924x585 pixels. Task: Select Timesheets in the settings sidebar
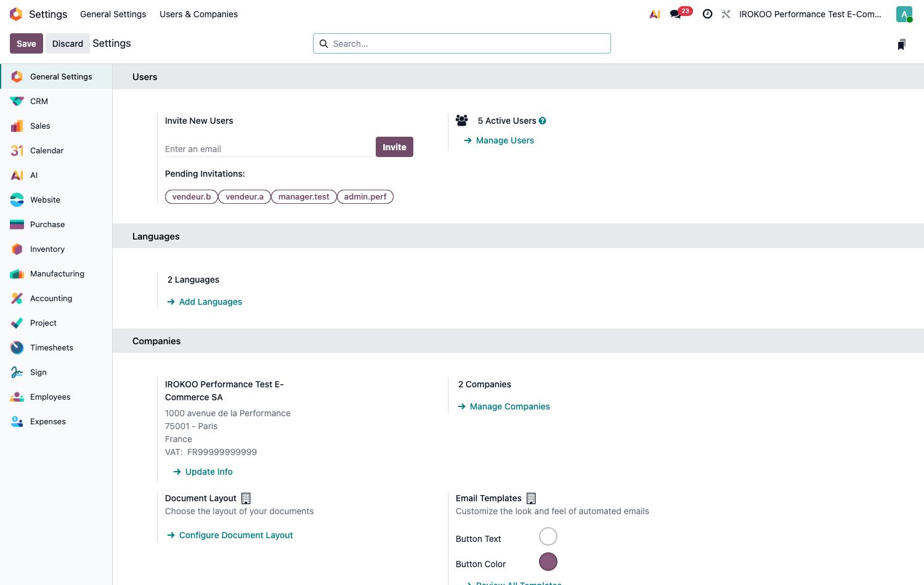coord(56,347)
